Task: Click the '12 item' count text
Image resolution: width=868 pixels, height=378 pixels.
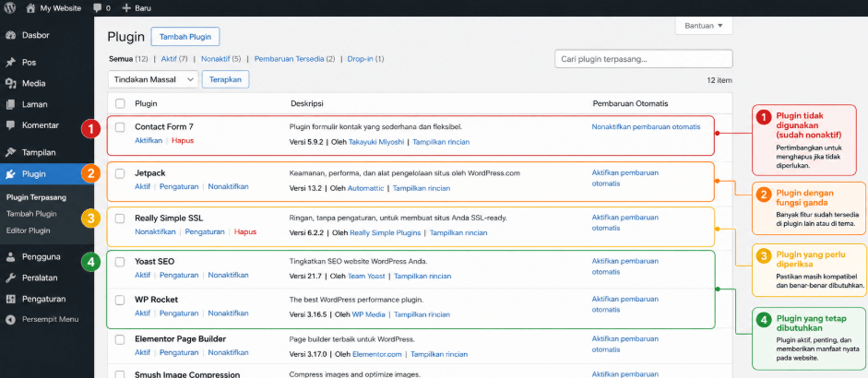Action: (719, 80)
